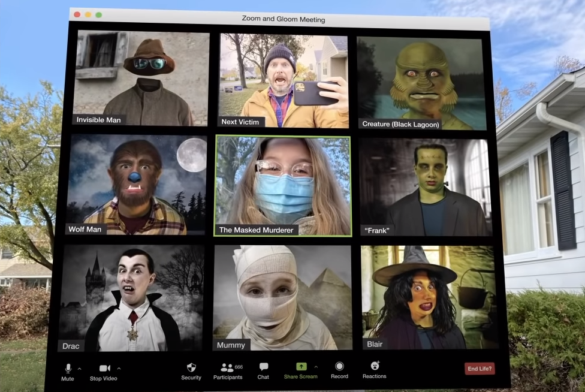Start recording with the Record button
Image resolution: width=585 pixels, height=392 pixels.
pyautogui.click(x=339, y=366)
